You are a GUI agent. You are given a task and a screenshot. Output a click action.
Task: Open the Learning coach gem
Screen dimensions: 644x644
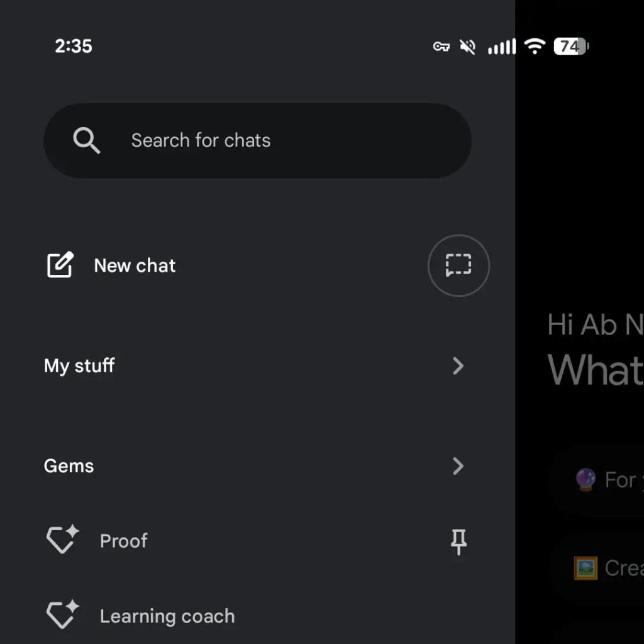click(x=167, y=616)
